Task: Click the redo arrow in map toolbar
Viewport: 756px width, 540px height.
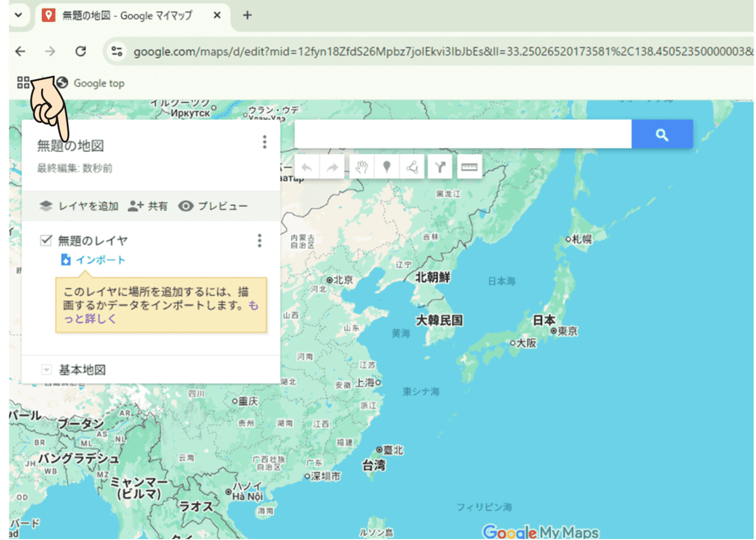Action: tap(332, 167)
